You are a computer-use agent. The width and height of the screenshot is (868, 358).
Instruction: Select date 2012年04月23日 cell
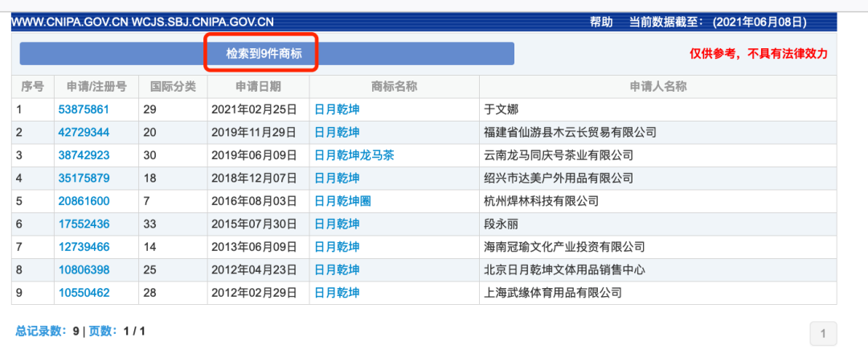click(x=259, y=270)
